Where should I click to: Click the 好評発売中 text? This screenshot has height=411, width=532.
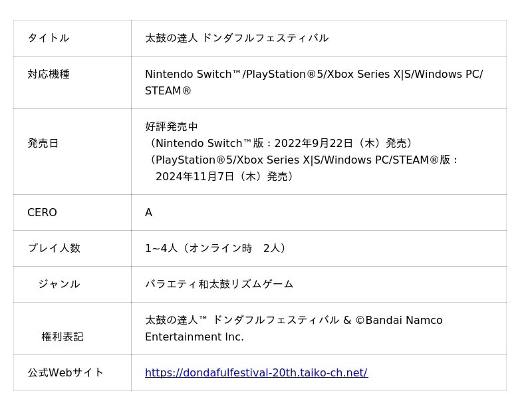coord(172,126)
